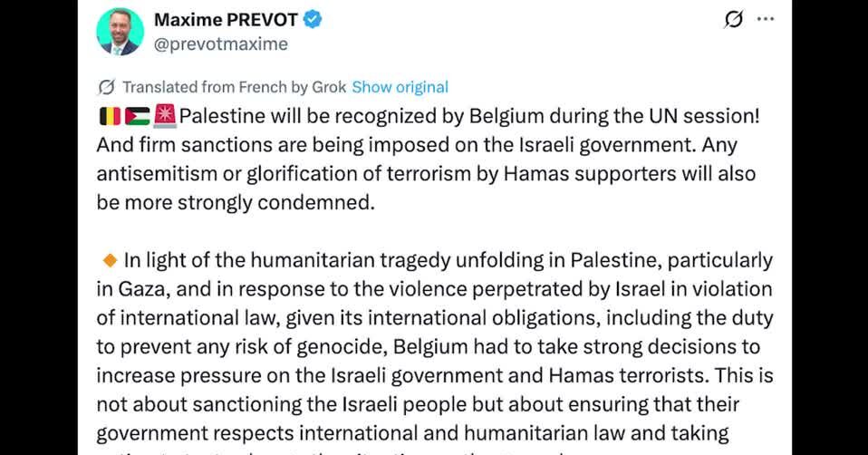Image resolution: width=868 pixels, height=455 pixels.
Task: Open the Maxime PREVOT display name link
Action: click(x=225, y=20)
